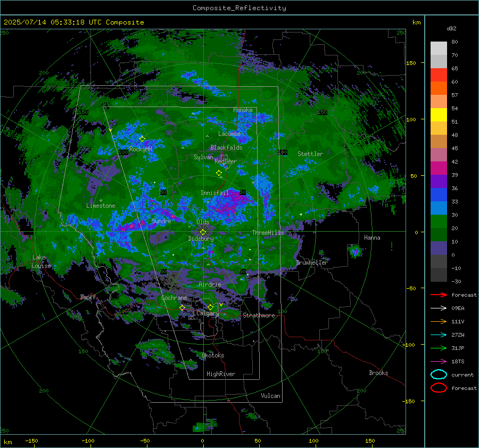Click the RedDeer city label
The image size is (479, 448).
(x=226, y=161)
